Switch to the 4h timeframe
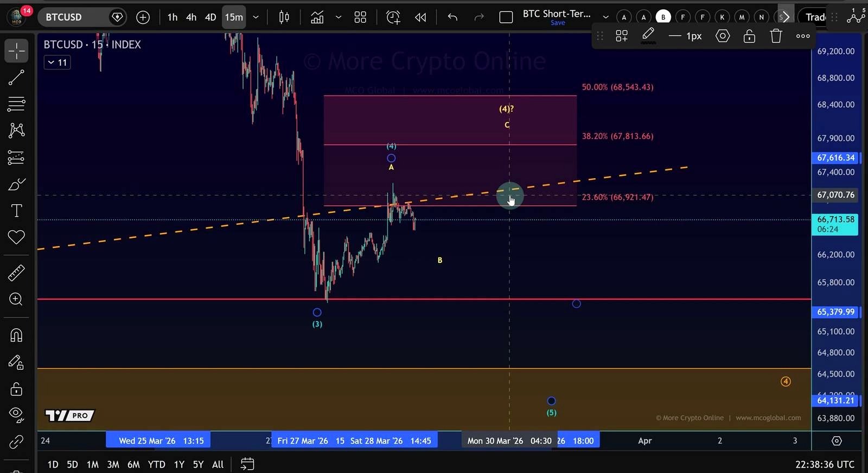This screenshot has height=473, width=868. (191, 17)
